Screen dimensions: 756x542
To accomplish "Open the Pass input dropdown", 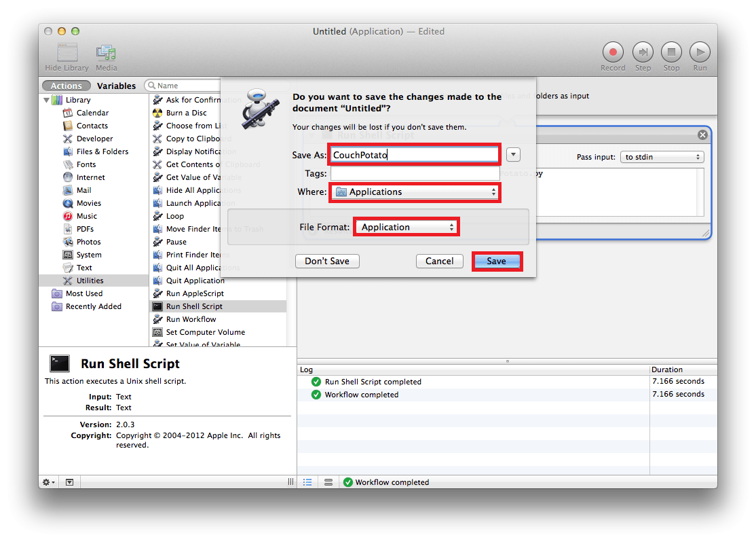I will (x=662, y=157).
